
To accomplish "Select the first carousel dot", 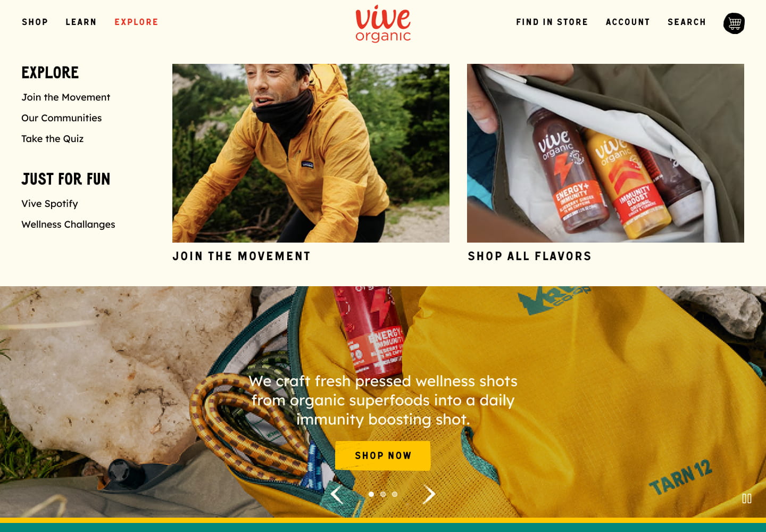I will coord(371,494).
